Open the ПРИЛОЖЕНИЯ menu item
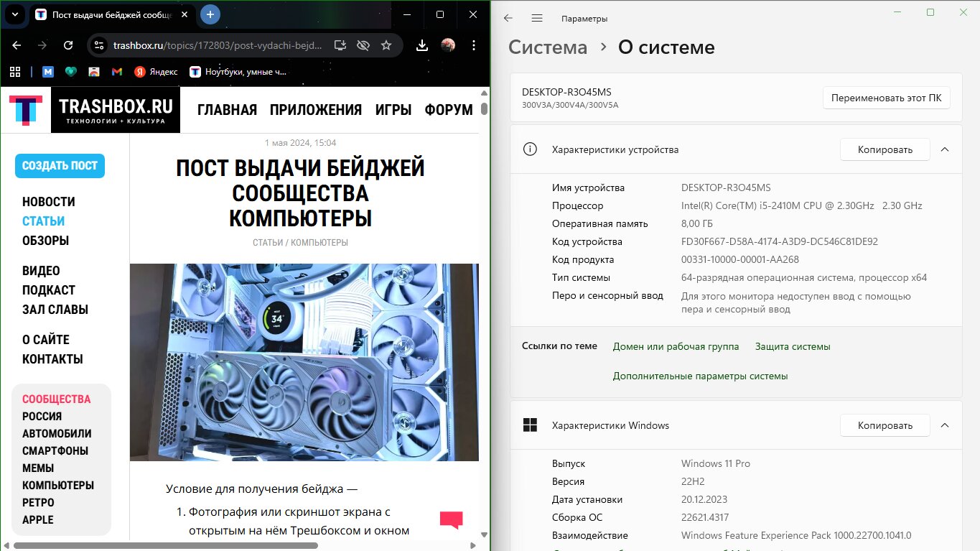The width and height of the screenshot is (980, 551). point(315,110)
